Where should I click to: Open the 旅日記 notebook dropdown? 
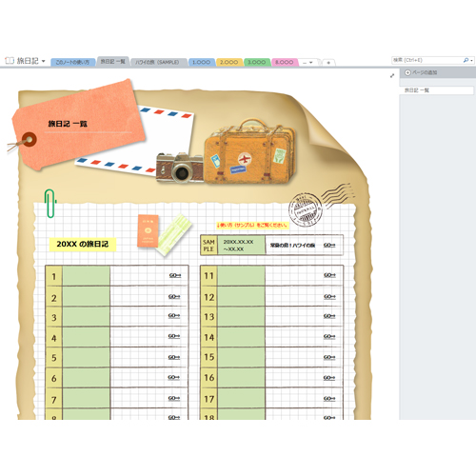[44, 61]
